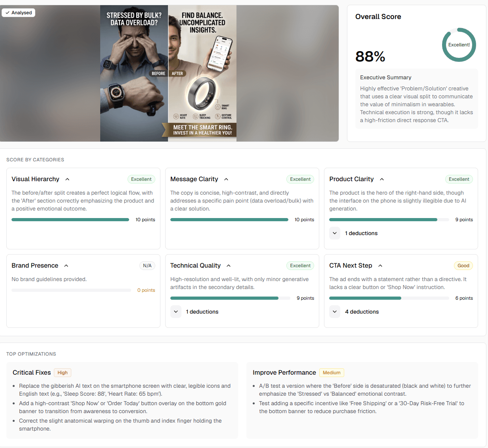The height and width of the screenshot is (448, 488).
Task: Click the TOP OPTIMIZATIONS label
Action: point(31,354)
